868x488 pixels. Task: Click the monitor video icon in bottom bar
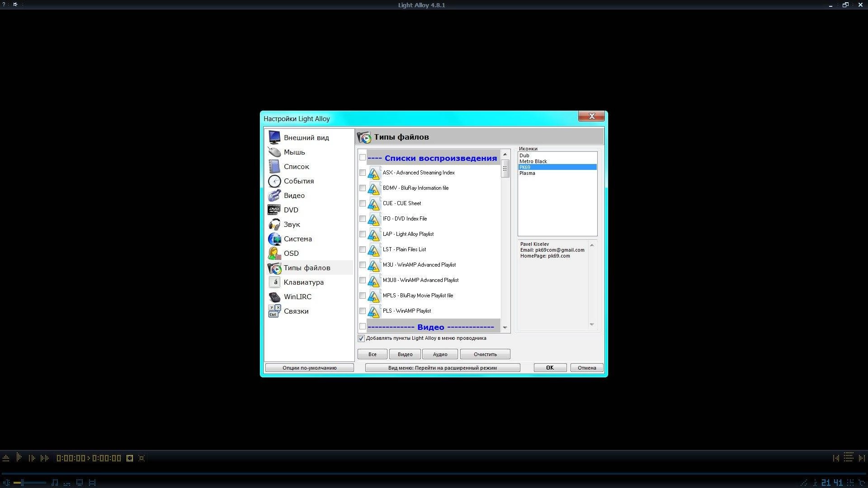tap(80, 483)
